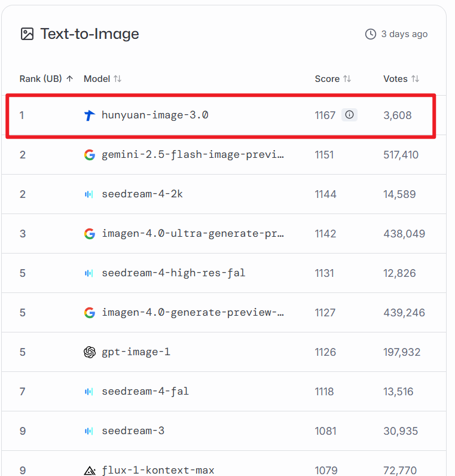Viewport: 455px width, 476px height.
Task: Click the hunyuan-image-3.0 Tencent logo icon
Action: (x=90, y=115)
